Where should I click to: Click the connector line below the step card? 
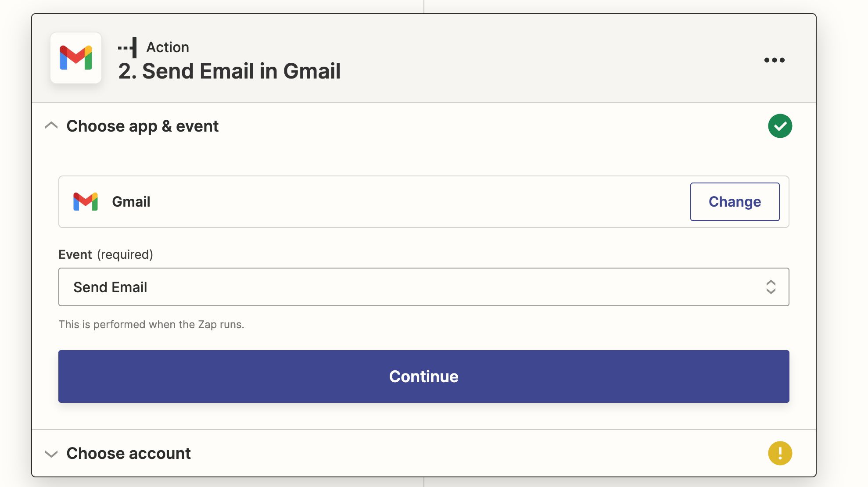(x=424, y=482)
